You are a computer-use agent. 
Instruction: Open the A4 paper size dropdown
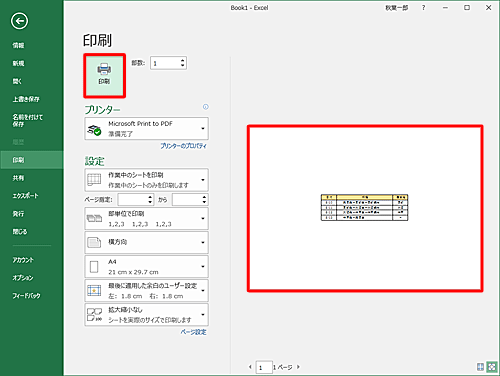146,267
